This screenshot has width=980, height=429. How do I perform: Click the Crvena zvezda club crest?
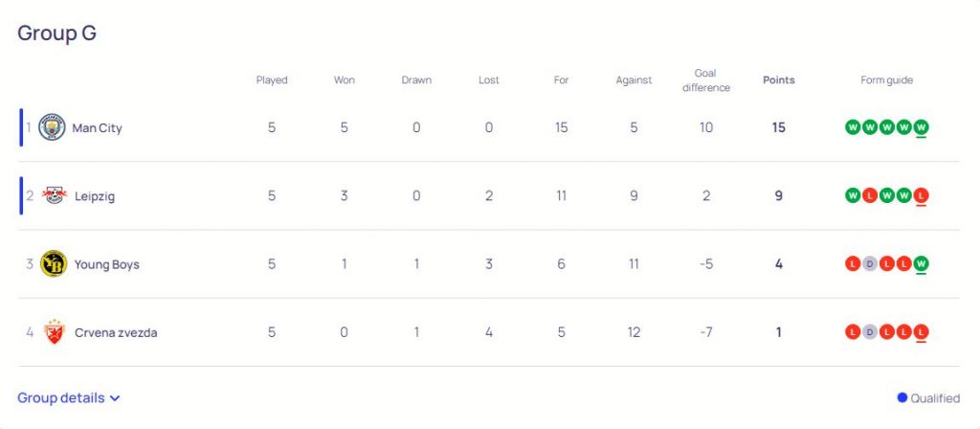(54, 332)
